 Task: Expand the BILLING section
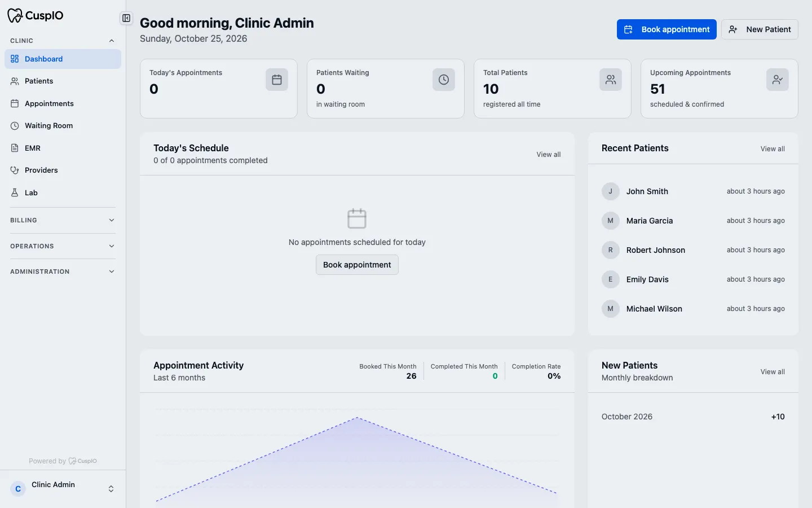tap(63, 220)
